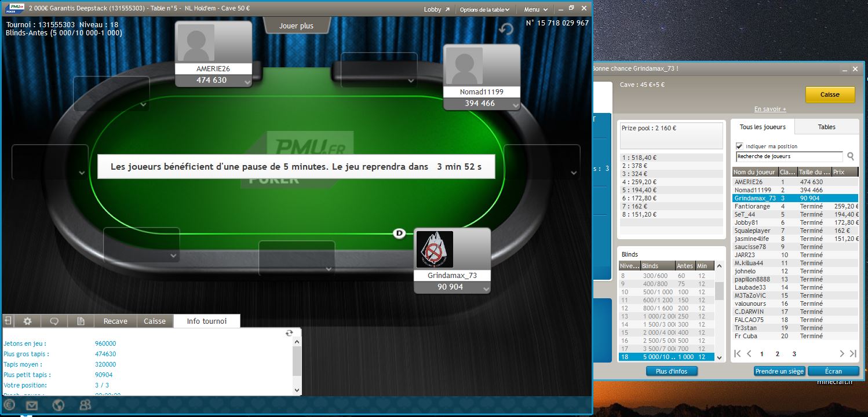
Task: Select the Recave tab
Action: tap(115, 321)
